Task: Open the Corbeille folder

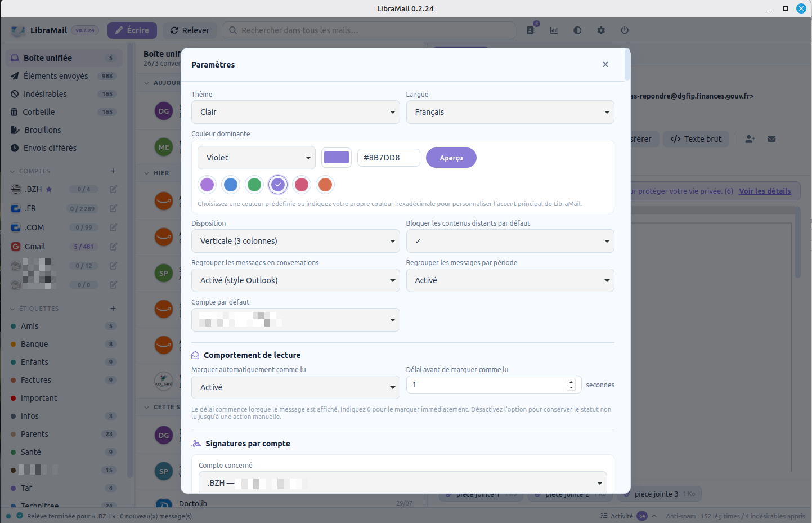Action: click(64, 112)
